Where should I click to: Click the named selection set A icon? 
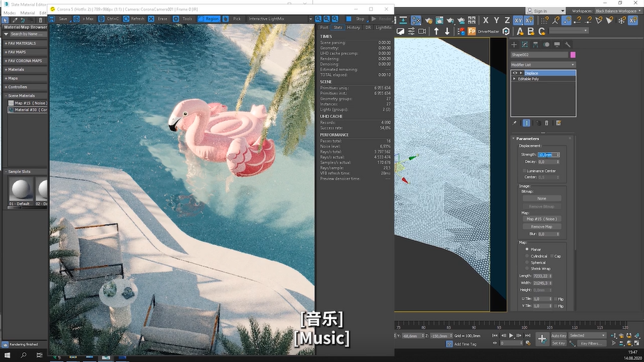coord(520,31)
